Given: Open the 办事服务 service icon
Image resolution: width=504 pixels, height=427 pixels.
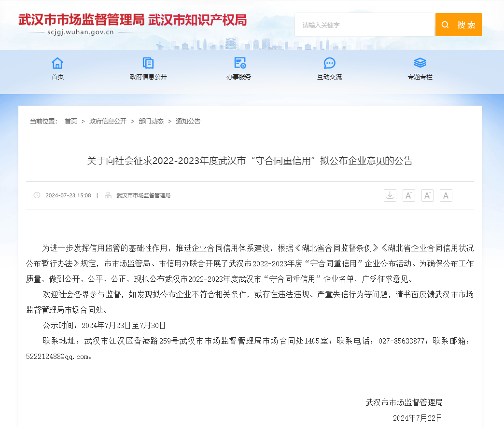Looking at the screenshot, I should click(x=239, y=63).
